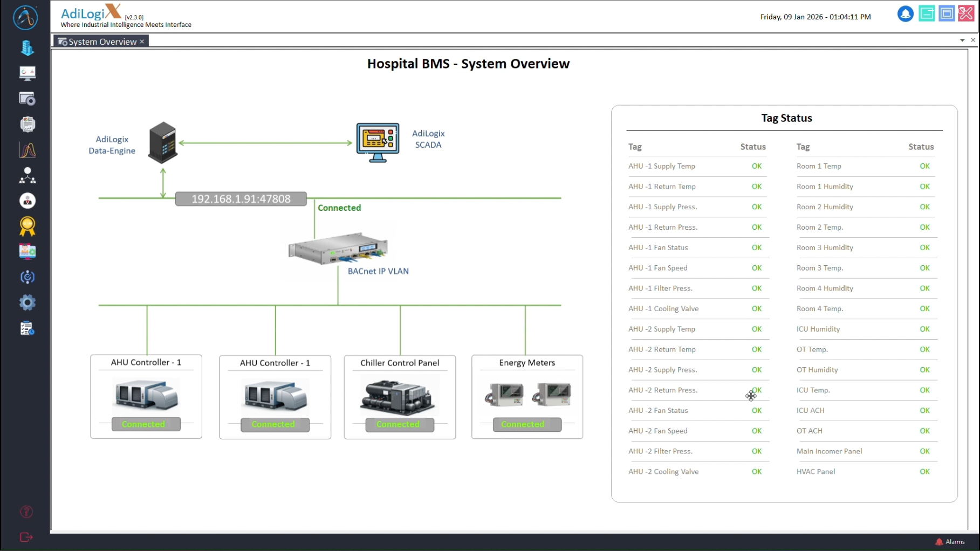
Task: Click the help question mark icon
Action: (26, 512)
